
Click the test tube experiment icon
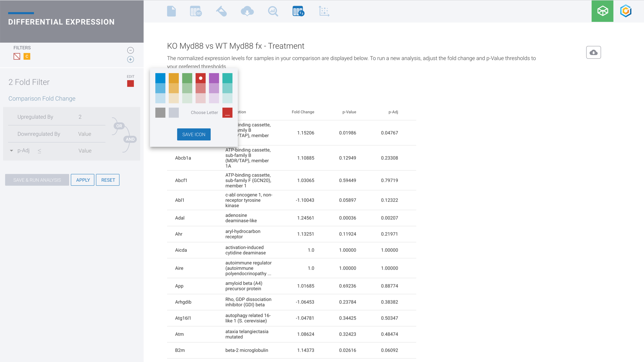(221, 11)
